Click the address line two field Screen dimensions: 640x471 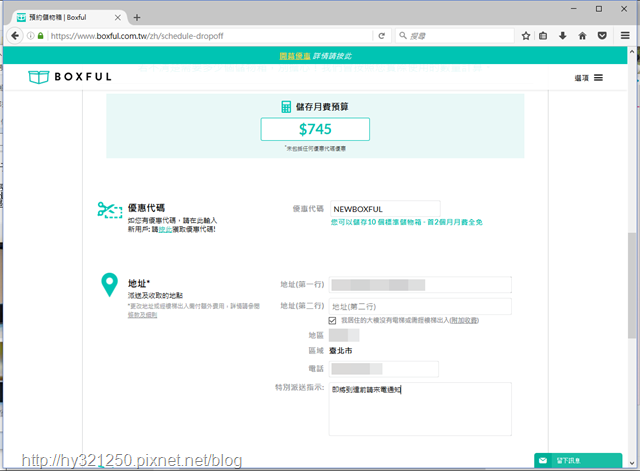point(420,307)
